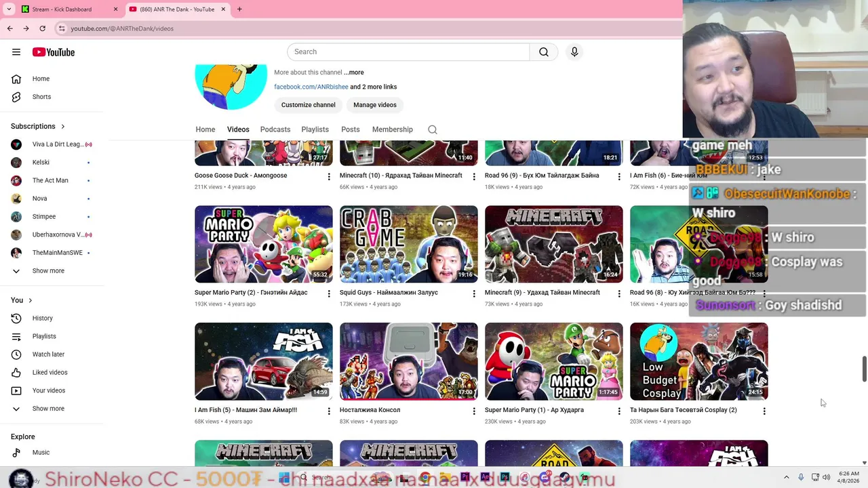
Task: Reload the current page
Action: [x=42, y=28]
